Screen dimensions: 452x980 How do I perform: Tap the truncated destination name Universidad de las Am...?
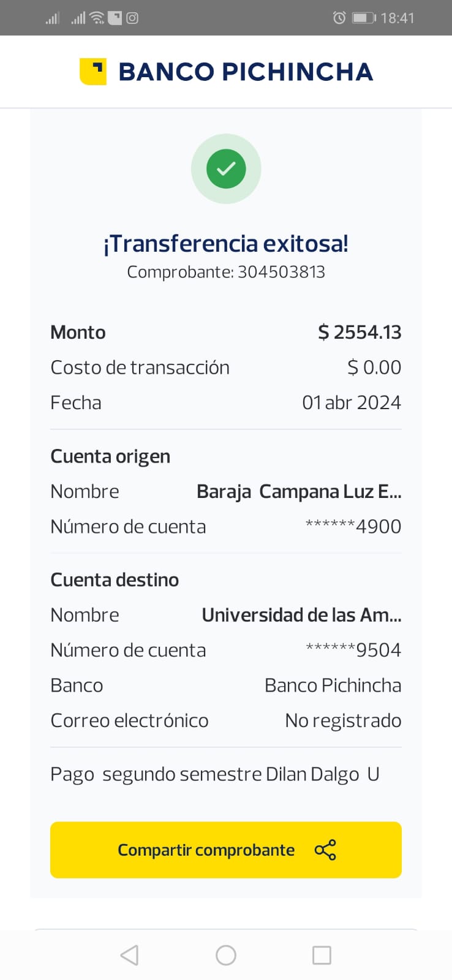coord(301,615)
